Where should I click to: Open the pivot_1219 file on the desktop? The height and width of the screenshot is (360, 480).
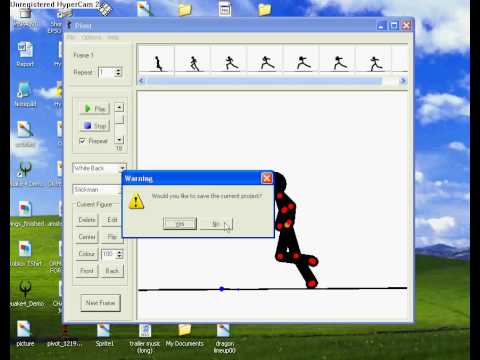click(64, 334)
